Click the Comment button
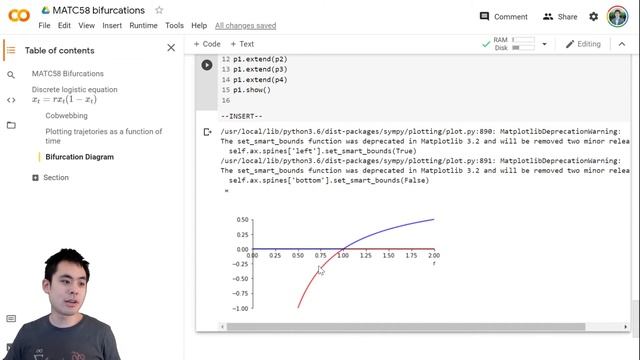The image size is (640, 360). coord(504,17)
